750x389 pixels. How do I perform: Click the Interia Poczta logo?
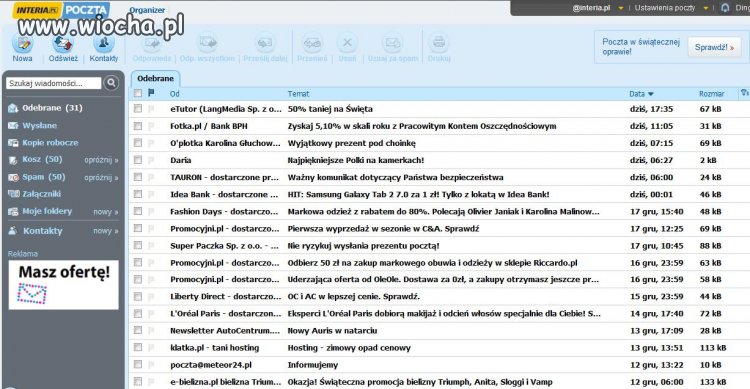point(62,10)
